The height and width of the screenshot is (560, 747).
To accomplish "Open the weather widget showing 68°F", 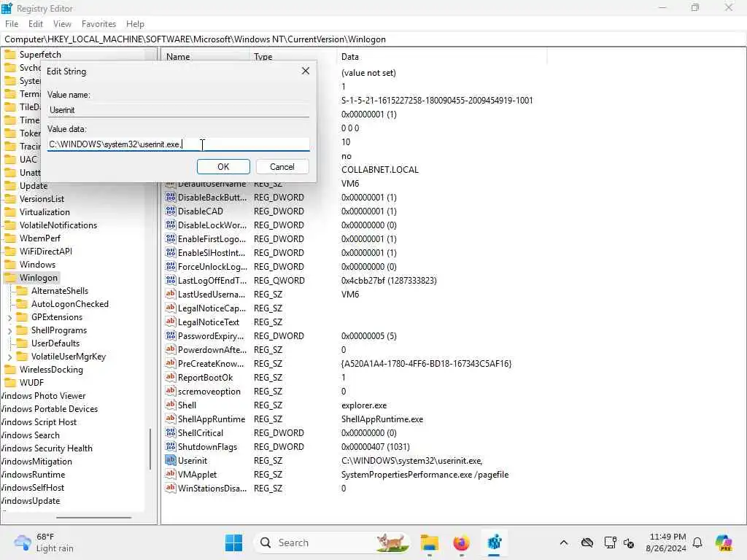I will click(x=44, y=542).
